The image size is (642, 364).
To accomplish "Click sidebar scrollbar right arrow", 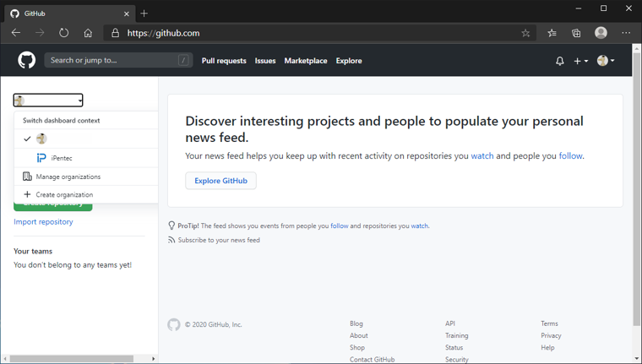I will 154,359.
